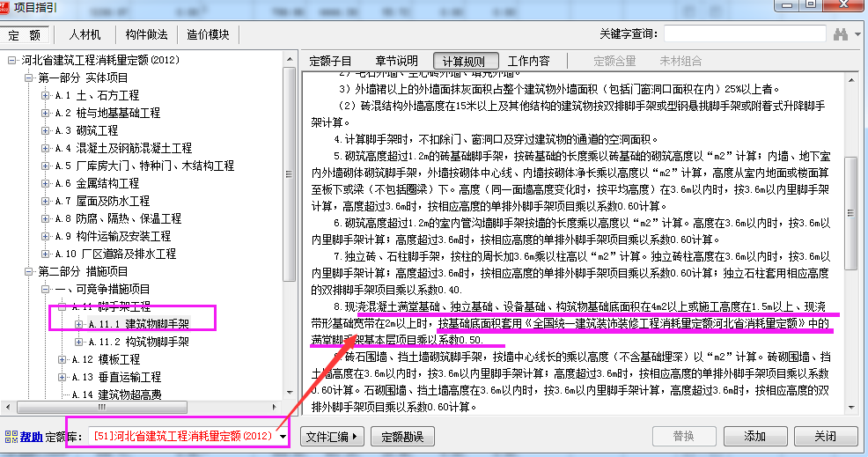Click the 关闭 button
The height and width of the screenshot is (457, 868).
click(x=826, y=437)
